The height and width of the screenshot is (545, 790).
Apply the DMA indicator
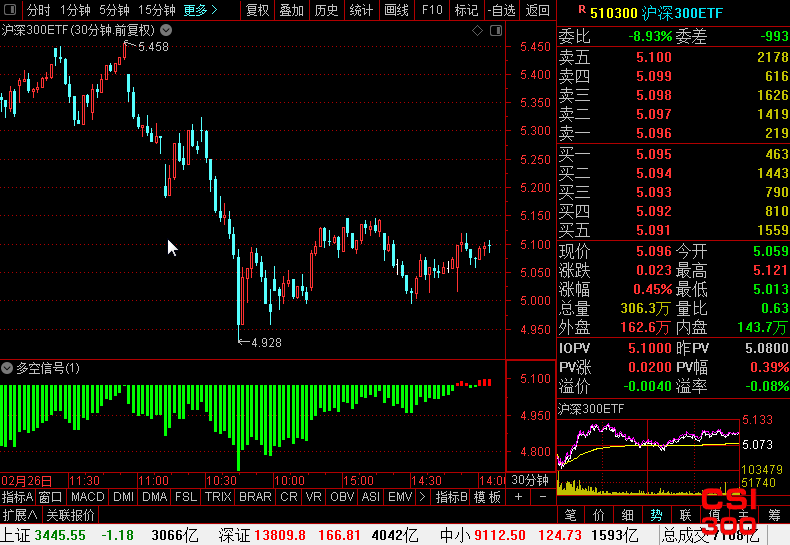(155, 497)
